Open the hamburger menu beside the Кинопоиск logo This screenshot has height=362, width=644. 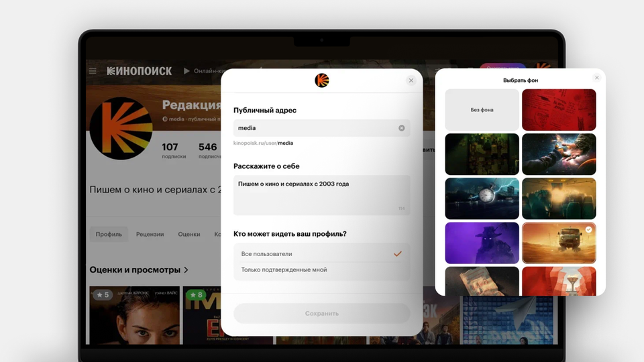93,71
